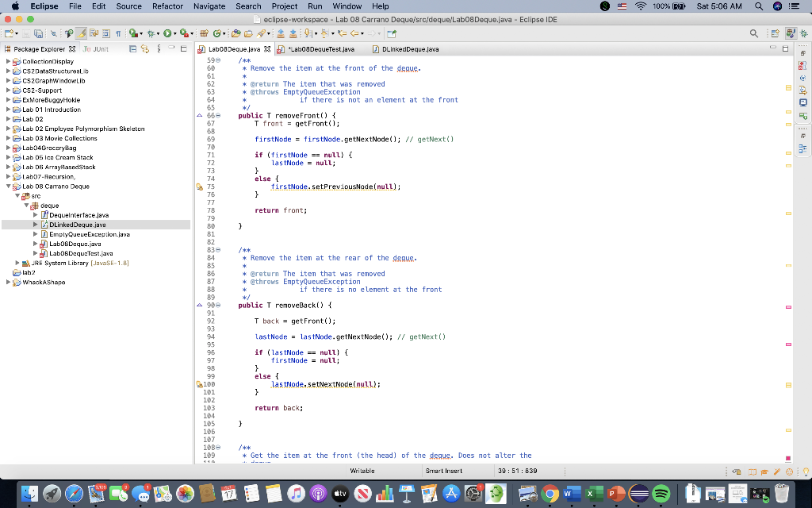Switch to the Lab08DequeTest.java editor tab

coord(320,49)
